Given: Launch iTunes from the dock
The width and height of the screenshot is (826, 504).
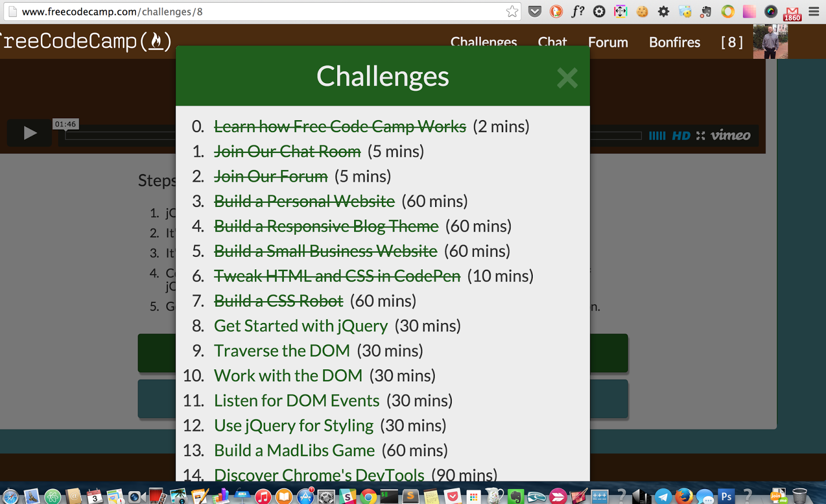Looking at the screenshot, I should (x=263, y=497).
